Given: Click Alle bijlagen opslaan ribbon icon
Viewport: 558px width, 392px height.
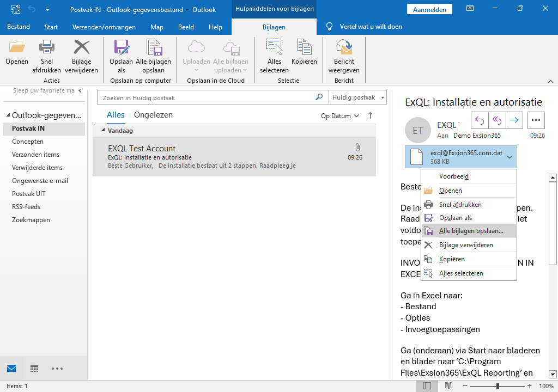Looking at the screenshot, I should click(x=154, y=47).
